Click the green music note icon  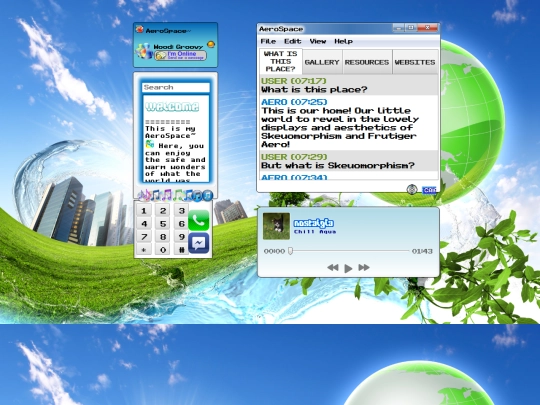(178, 195)
